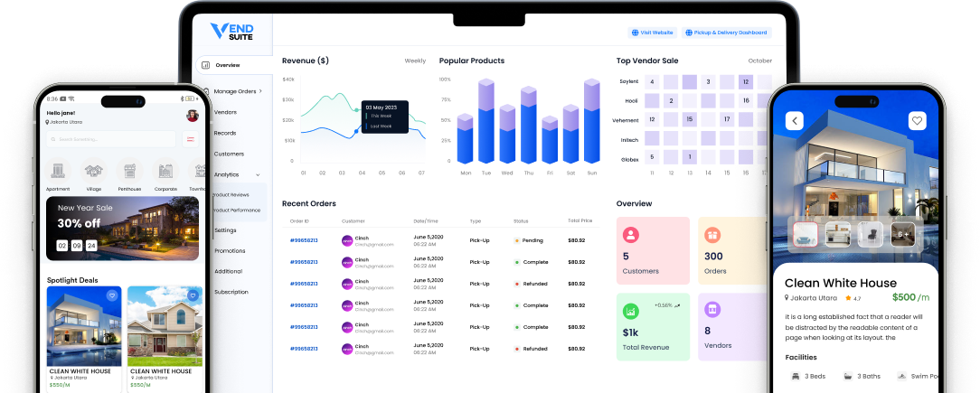
Task: Click the Search Something field
Action: coord(112,139)
